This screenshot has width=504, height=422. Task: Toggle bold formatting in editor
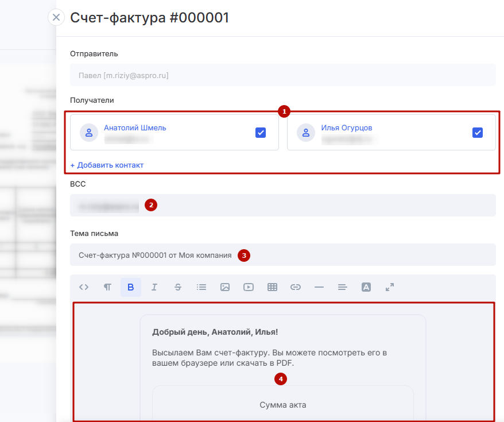[x=131, y=287]
